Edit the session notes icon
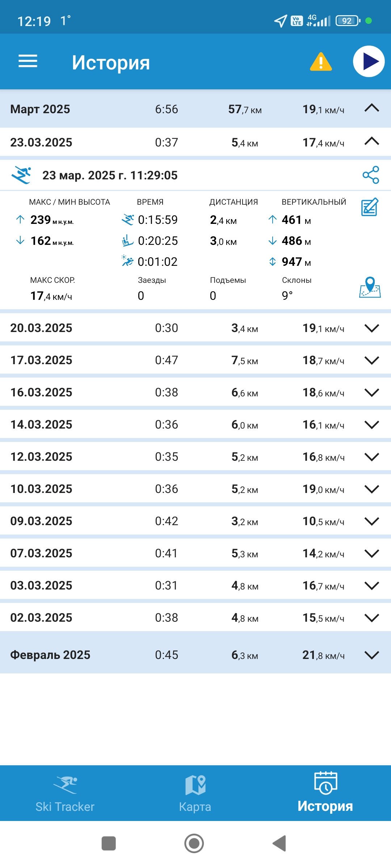The width and height of the screenshot is (391, 868). point(370,207)
